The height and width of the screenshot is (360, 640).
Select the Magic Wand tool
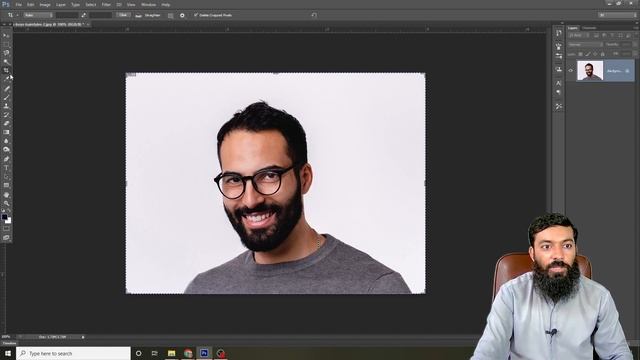[x=6, y=62]
